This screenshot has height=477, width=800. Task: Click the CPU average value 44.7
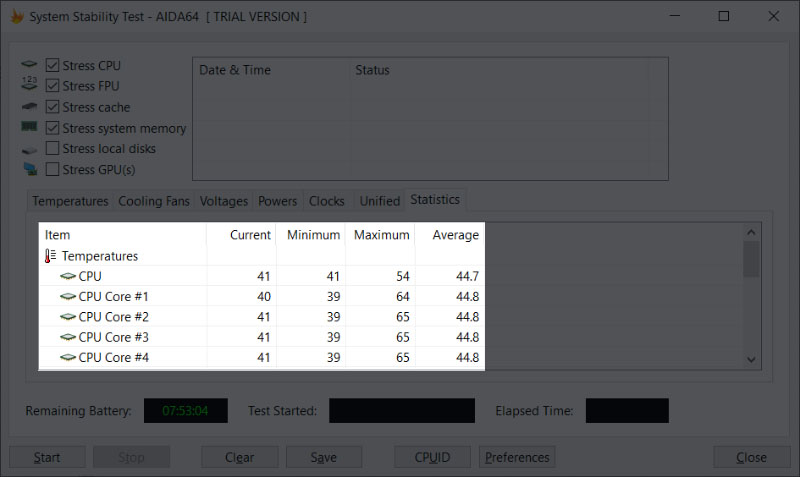pos(467,276)
